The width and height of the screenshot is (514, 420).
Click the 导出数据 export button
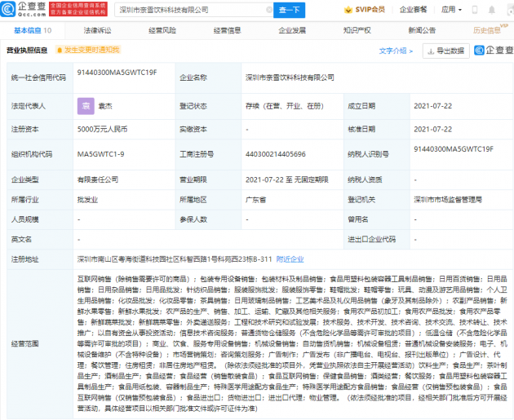[x=446, y=51]
